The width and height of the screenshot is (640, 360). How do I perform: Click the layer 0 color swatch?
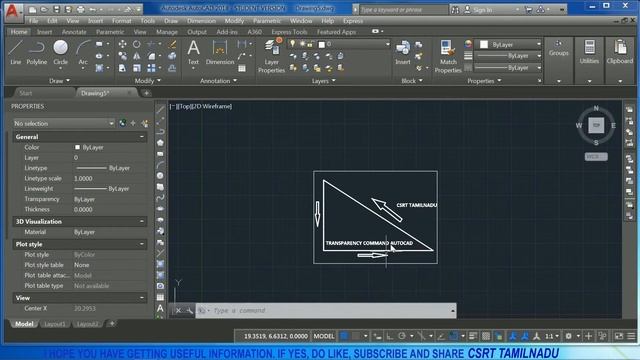coord(321,44)
